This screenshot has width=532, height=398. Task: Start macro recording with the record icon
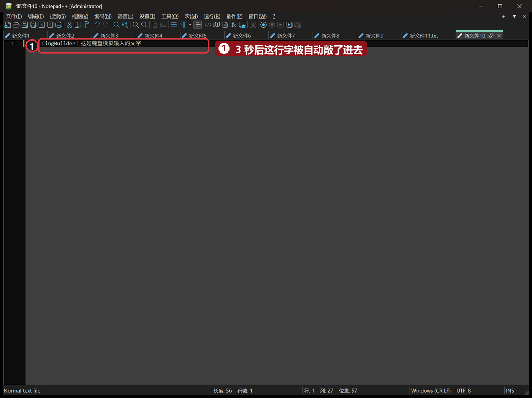coord(263,25)
